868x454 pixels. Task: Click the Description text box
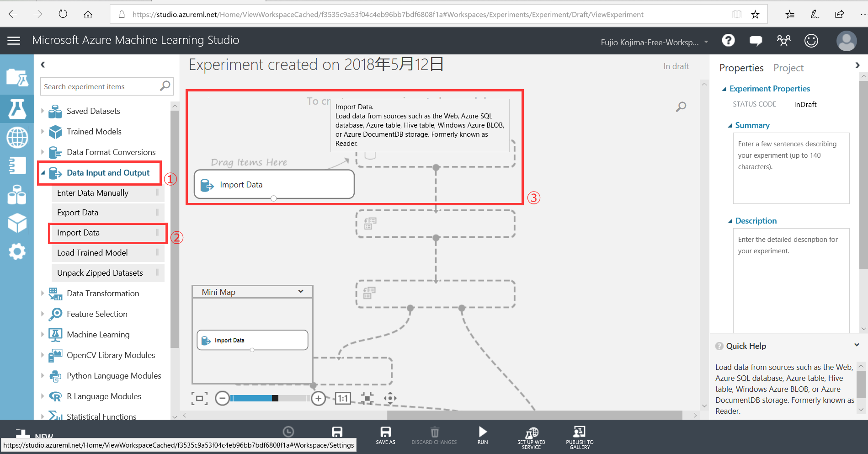[x=791, y=281]
